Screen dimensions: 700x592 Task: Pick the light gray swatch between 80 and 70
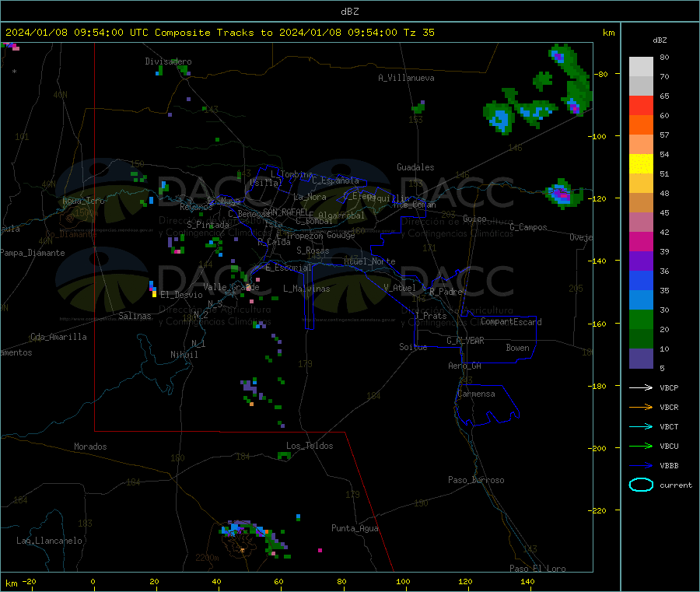(x=641, y=67)
